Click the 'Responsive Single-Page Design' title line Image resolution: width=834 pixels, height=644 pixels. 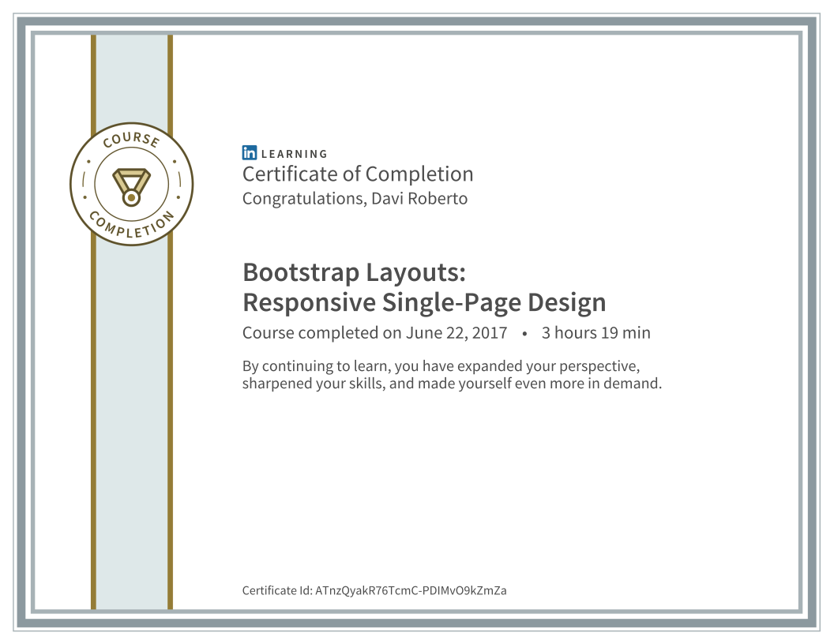(x=424, y=302)
